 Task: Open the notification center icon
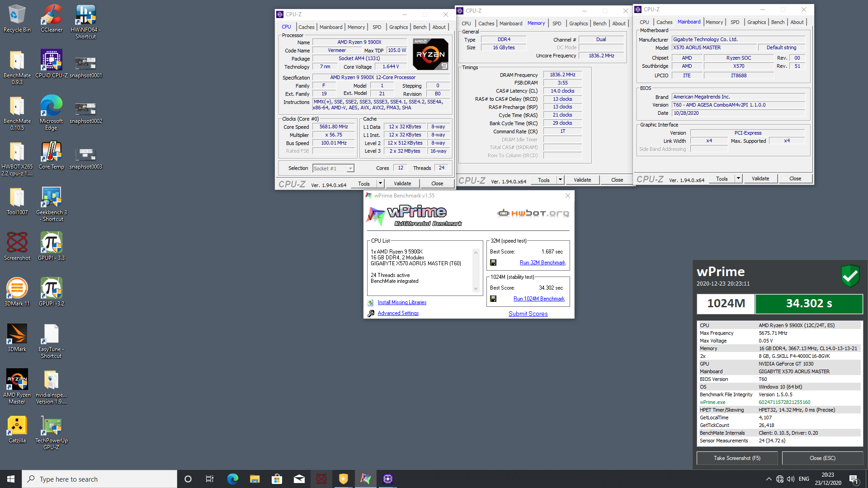(854, 479)
